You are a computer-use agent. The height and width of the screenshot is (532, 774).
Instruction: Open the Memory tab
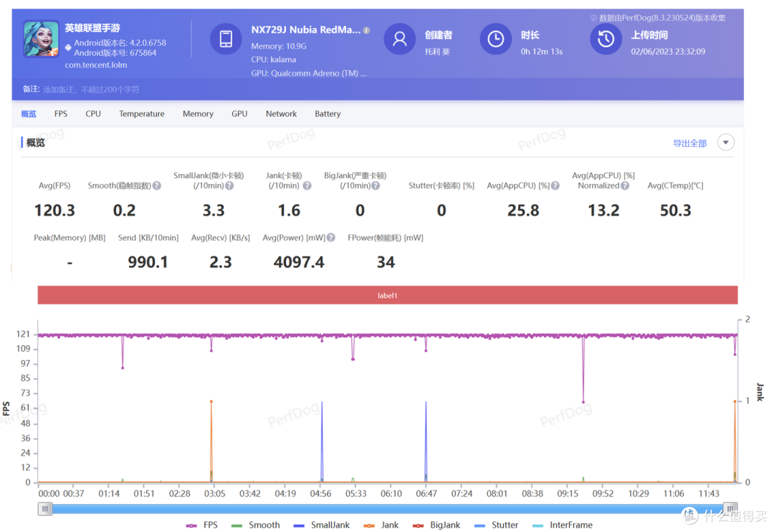click(x=198, y=114)
